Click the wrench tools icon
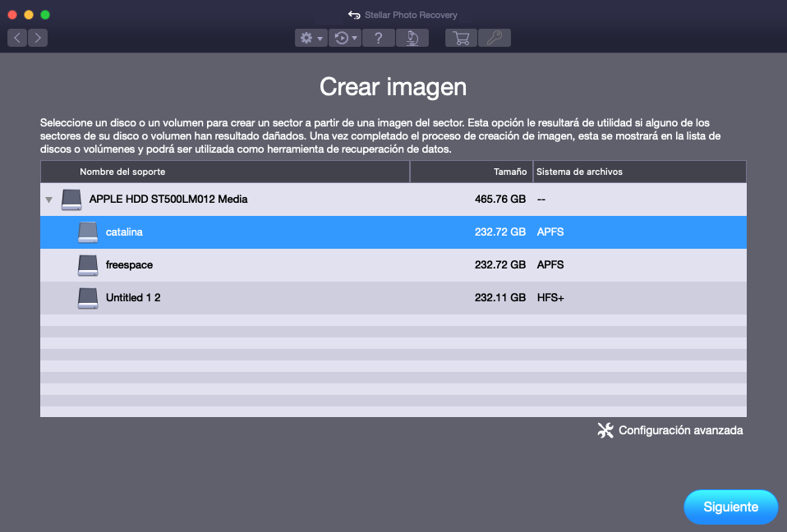787x532 pixels. coord(605,430)
